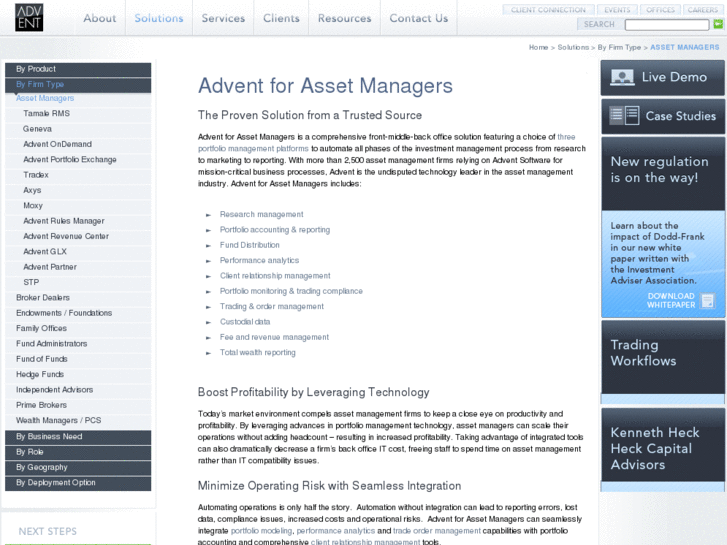Open the Live Demo monitor icon
727x545 pixels.
pyautogui.click(x=622, y=77)
